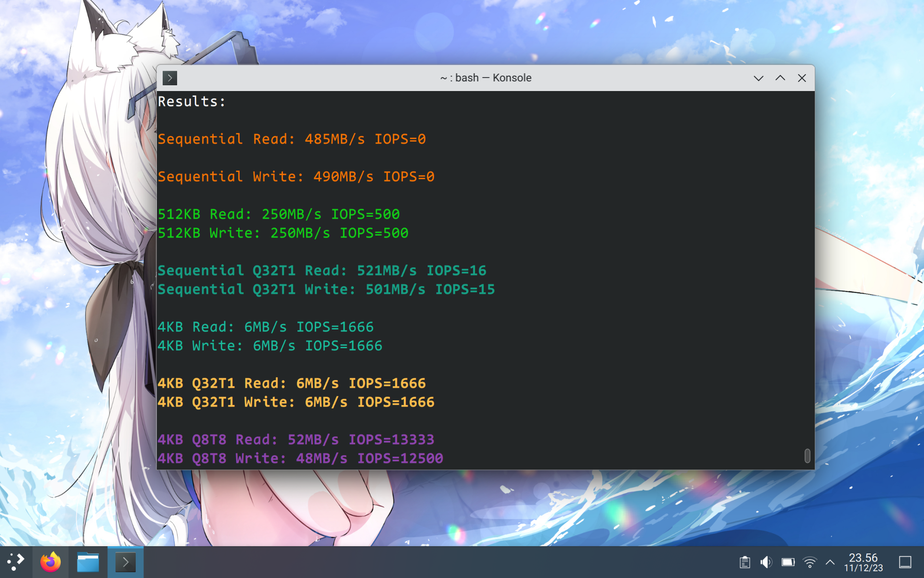Click 'Sequential Q32T1 Read: 521MB/s' line
Viewport: 924px width, 578px height.
(322, 271)
